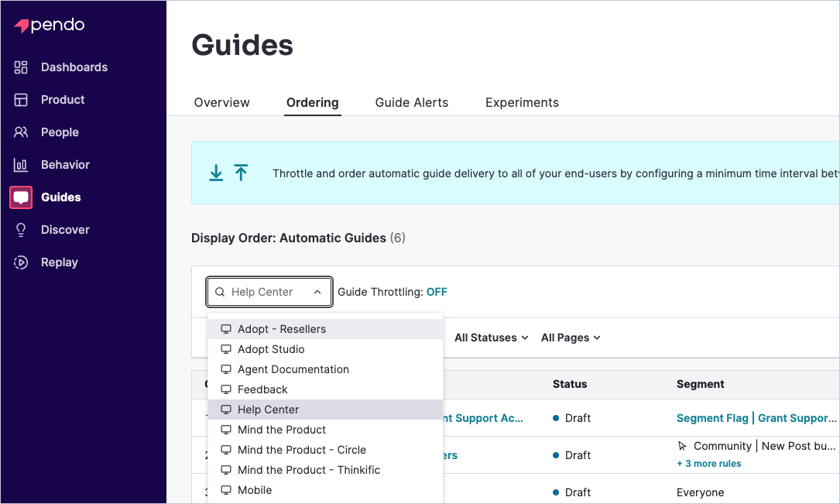Open Dashboards icon in sidebar
The image size is (840, 504).
[x=21, y=67]
